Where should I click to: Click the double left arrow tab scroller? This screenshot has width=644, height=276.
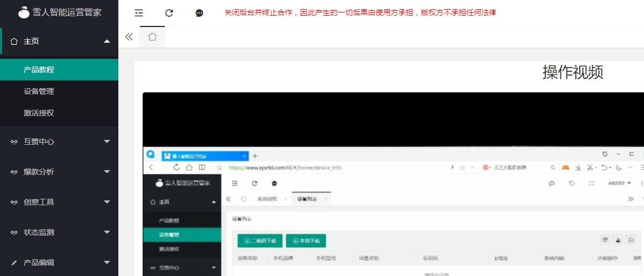(x=129, y=37)
